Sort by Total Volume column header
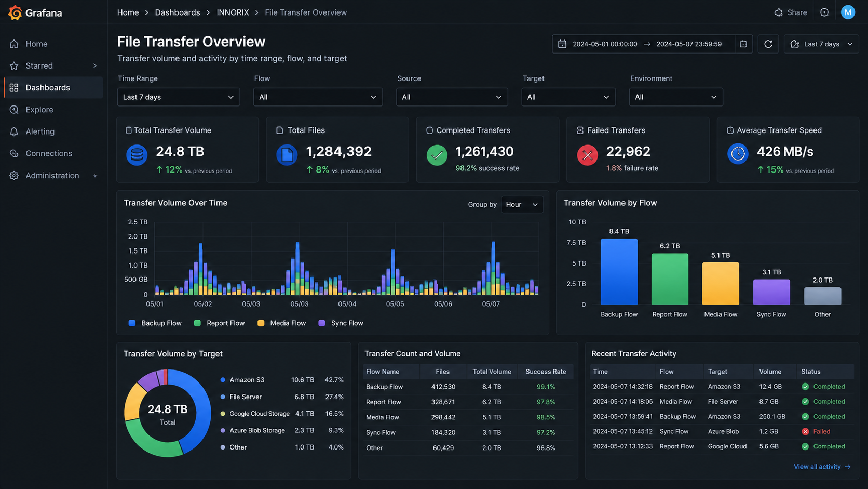The image size is (868, 489). [492, 372]
